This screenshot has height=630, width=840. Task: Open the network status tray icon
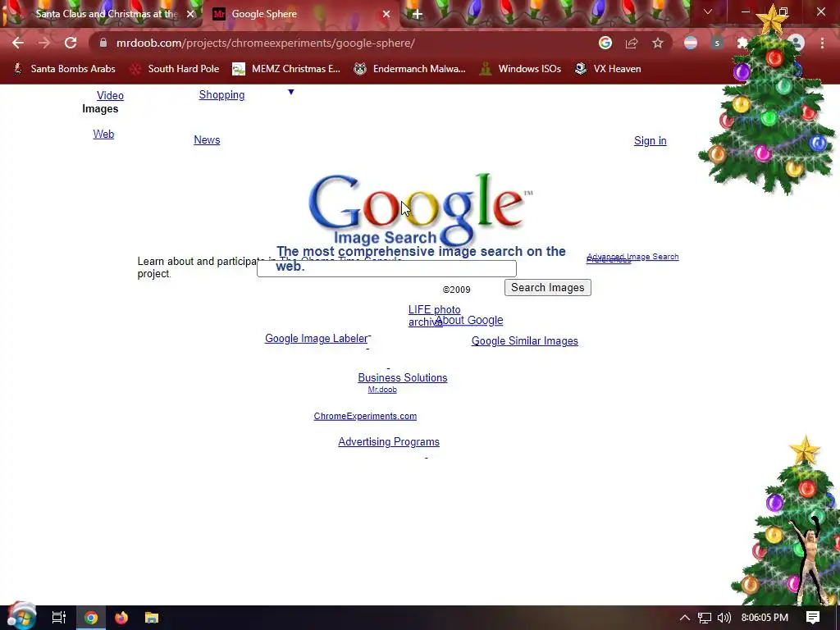(705, 618)
